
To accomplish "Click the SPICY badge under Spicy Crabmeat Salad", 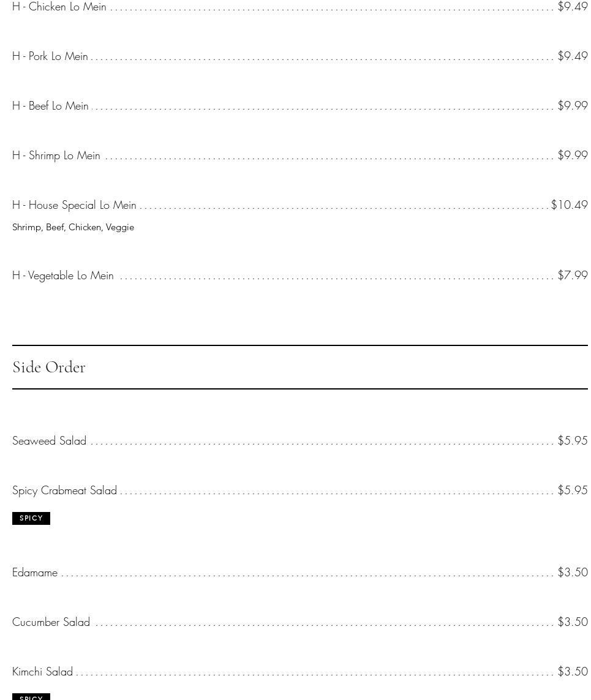I will click(31, 518).
